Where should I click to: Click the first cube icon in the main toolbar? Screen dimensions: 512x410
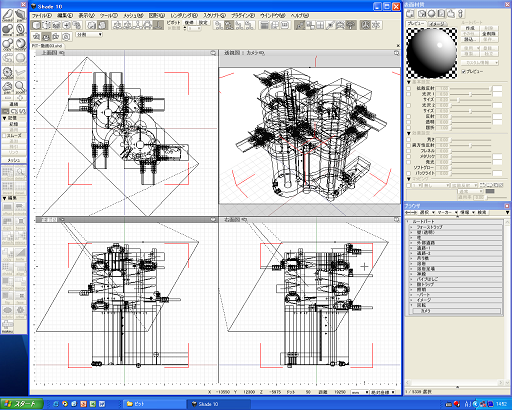37,25
